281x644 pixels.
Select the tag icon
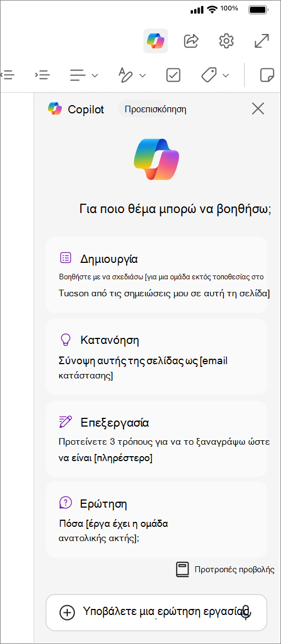(209, 75)
